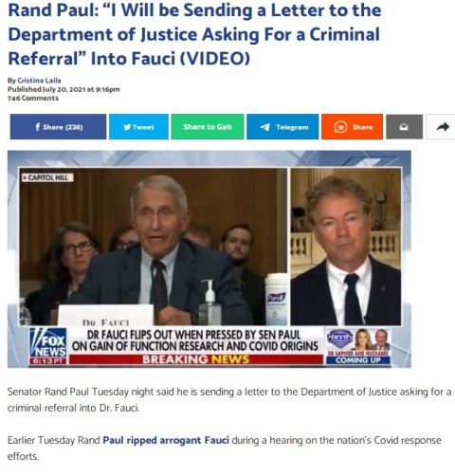The image size is (455, 476).
Task: Click the gray email envelope icon
Action: 404,127
